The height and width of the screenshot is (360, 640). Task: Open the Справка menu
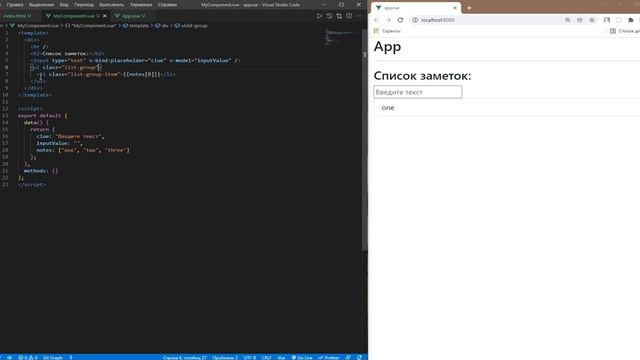[167, 4]
